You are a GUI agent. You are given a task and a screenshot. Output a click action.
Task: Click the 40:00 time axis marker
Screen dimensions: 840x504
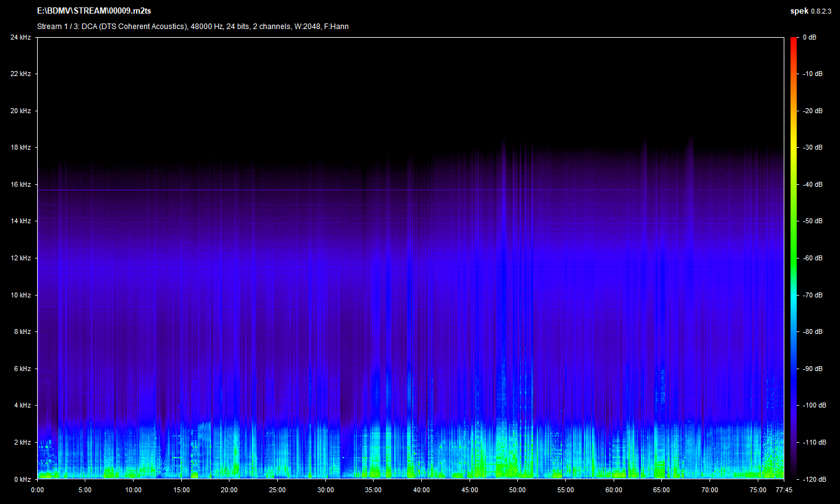421,490
